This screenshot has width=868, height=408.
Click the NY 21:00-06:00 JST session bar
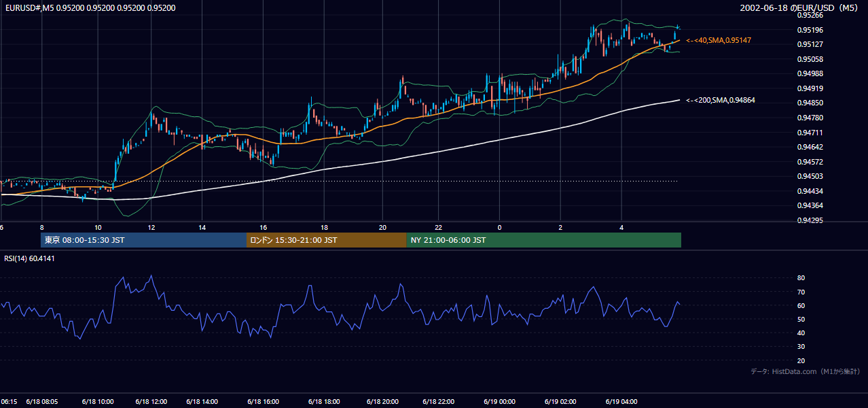tap(543, 240)
